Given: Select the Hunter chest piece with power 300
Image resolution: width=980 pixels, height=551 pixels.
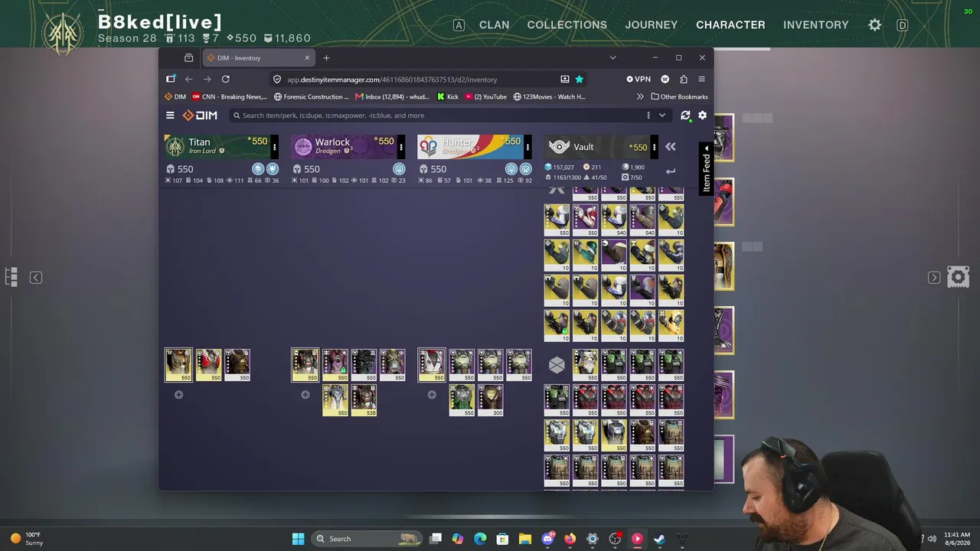Looking at the screenshot, I should pos(490,400).
